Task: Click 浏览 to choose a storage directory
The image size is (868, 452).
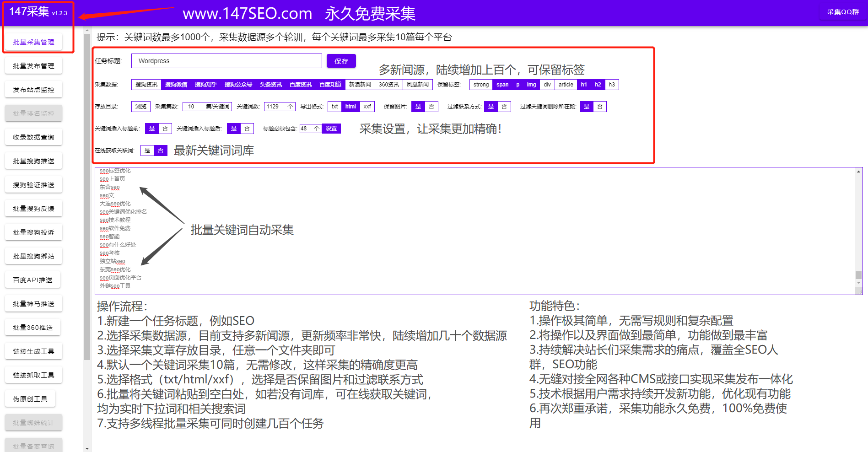Action: click(x=140, y=106)
